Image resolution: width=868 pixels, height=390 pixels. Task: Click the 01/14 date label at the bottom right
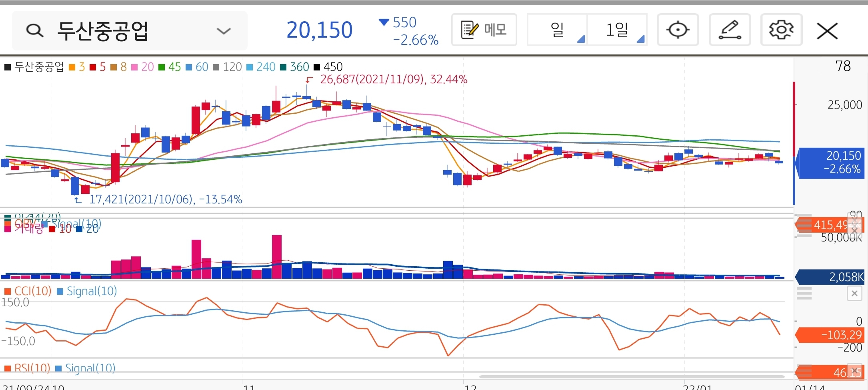point(810,387)
